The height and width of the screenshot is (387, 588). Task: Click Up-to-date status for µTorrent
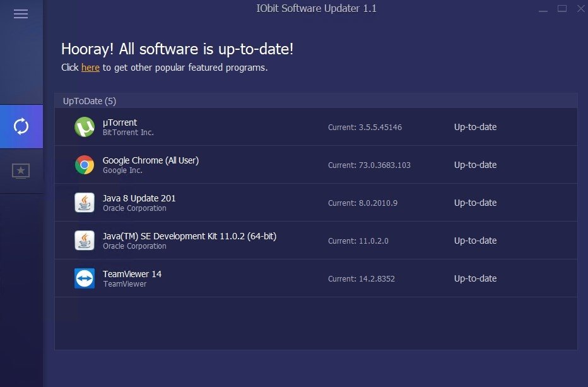pyautogui.click(x=475, y=128)
